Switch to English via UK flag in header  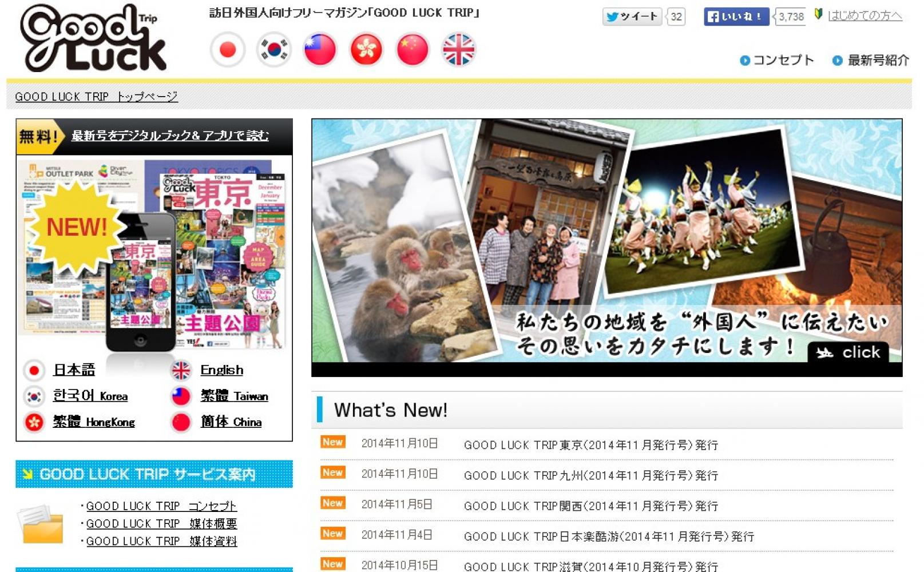point(459,50)
